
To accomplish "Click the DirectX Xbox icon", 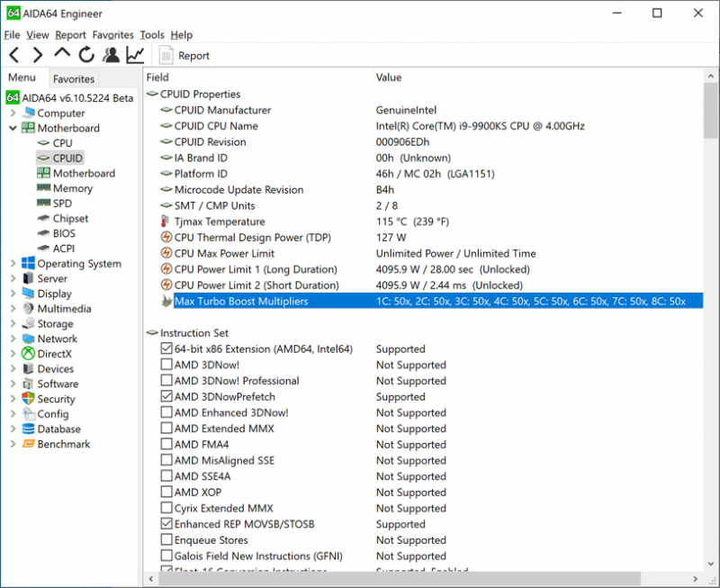I will click(29, 353).
